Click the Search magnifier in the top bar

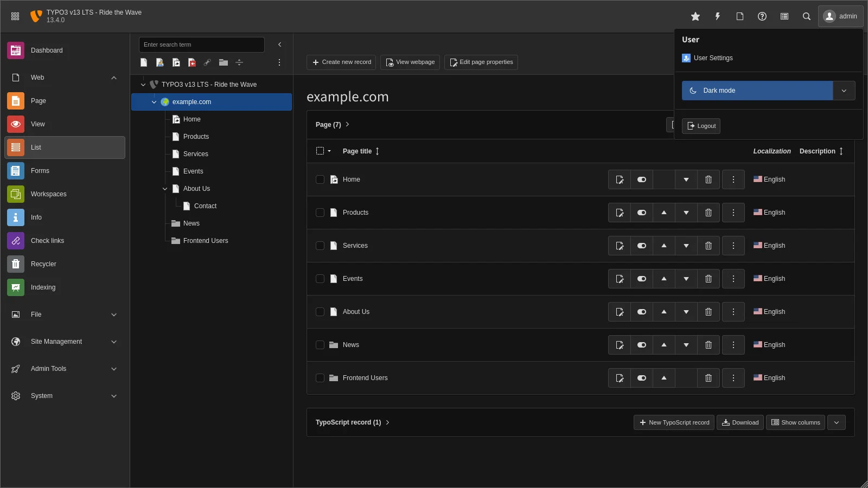[x=806, y=16]
